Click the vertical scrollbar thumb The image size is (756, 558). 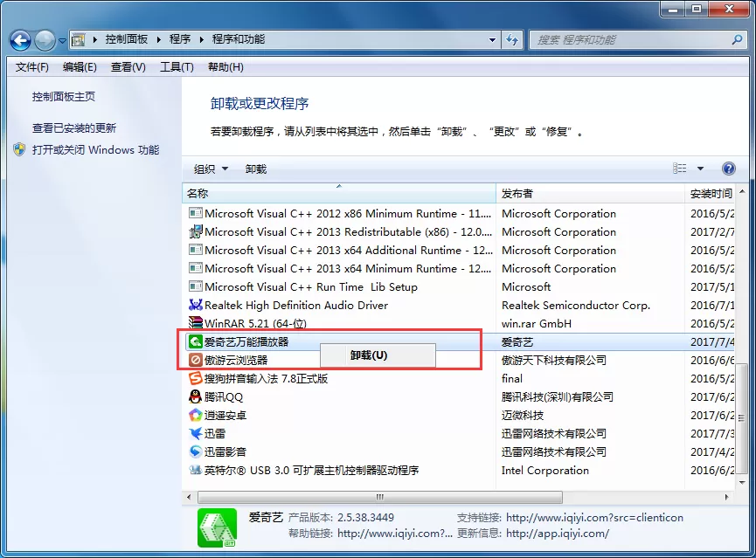(x=742, y=419)
